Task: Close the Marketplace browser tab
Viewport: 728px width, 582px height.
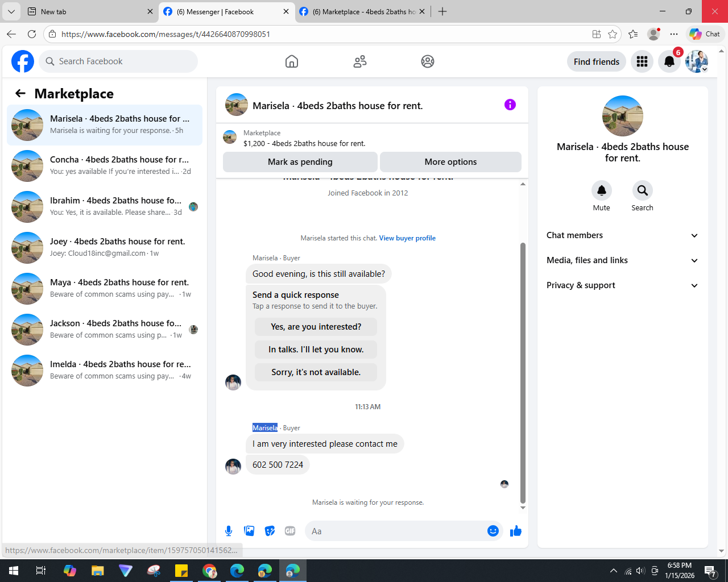Action: coord(422,11)
